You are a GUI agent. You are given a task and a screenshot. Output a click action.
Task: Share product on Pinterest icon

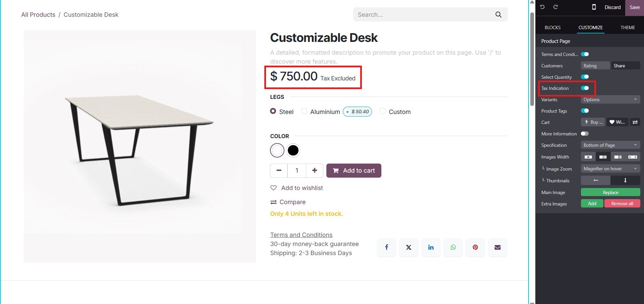[x=475, y=247]
